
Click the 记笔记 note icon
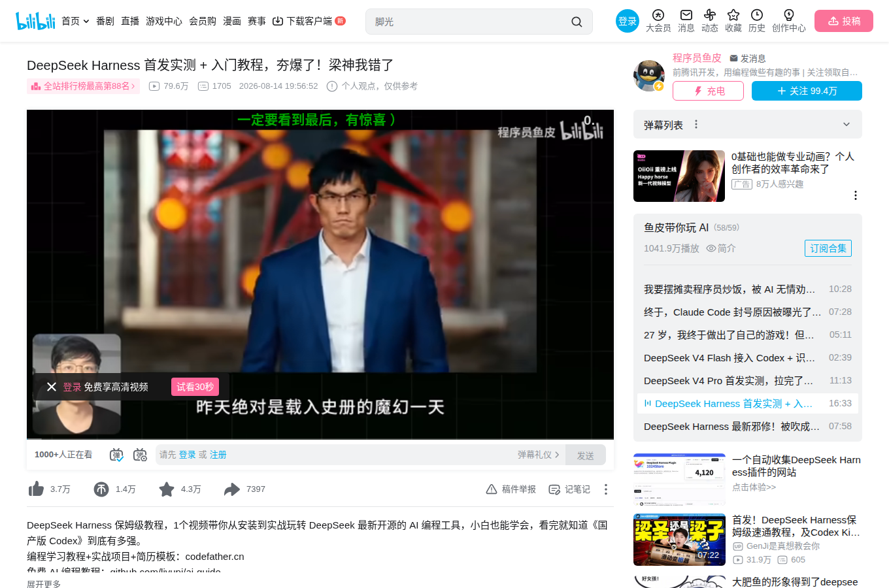pyautogui.click(x=554, y=489)
